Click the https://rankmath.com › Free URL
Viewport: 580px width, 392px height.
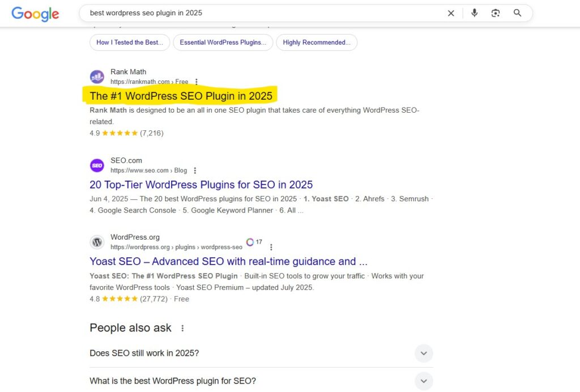click(x=149, y=82)
